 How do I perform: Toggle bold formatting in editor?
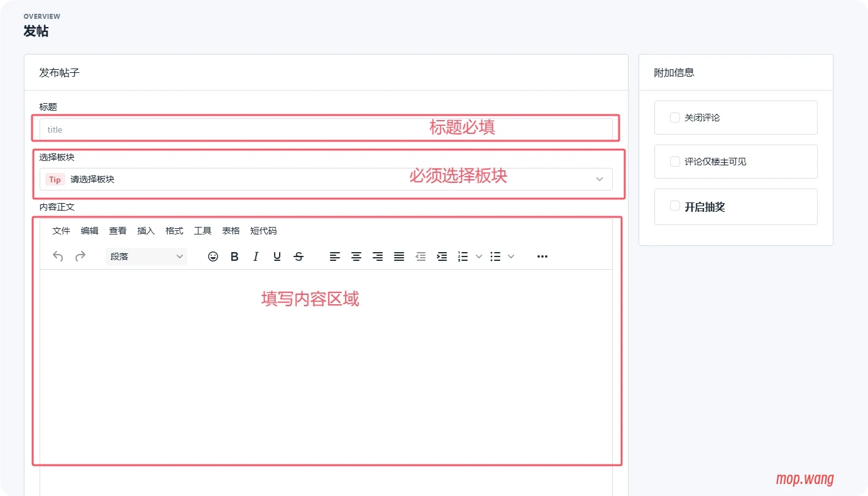point(234,256)
